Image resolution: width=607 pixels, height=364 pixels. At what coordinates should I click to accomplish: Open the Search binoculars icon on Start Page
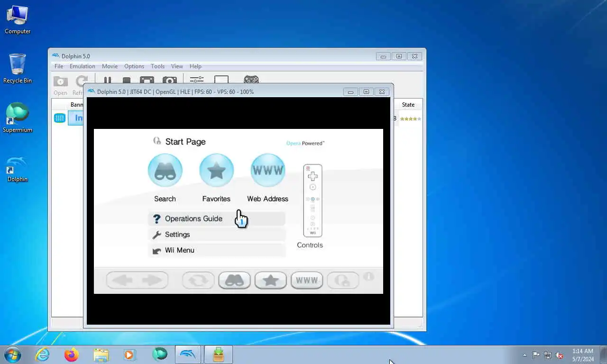[x=165, y=170]
